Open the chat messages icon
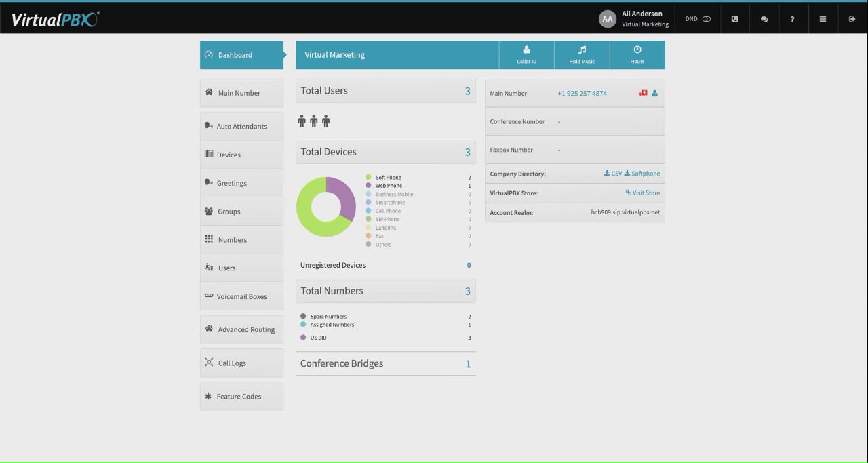Screen dimensions: 868x463 (x=764, y=19)
